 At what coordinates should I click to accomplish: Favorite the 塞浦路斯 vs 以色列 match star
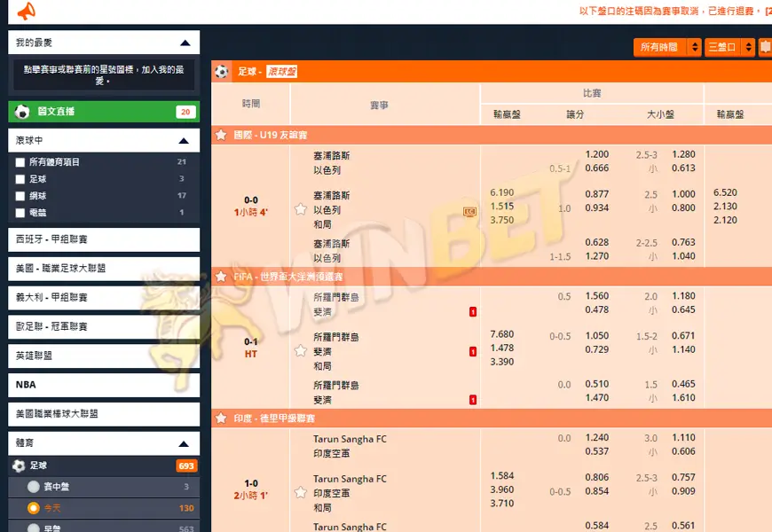coord(301,209)
